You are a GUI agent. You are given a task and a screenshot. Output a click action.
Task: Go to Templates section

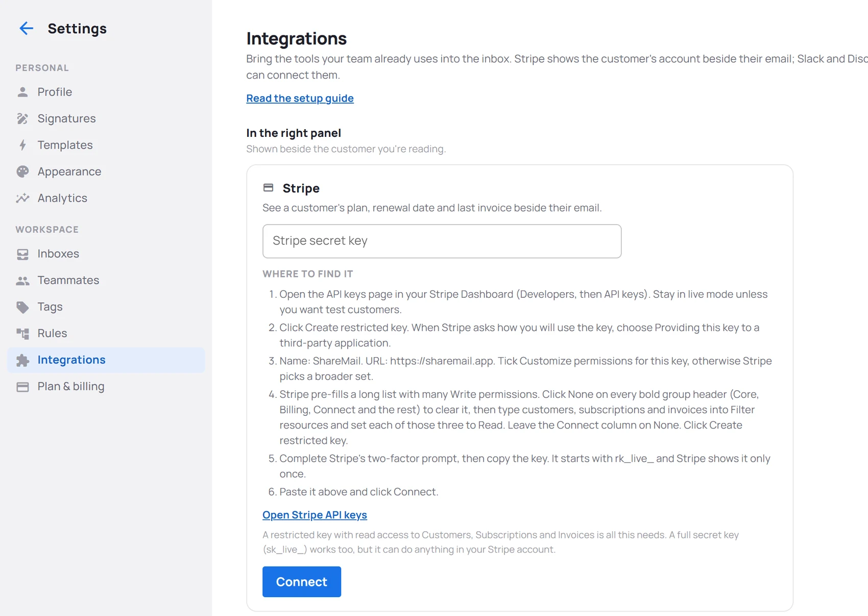coord(106,145)
